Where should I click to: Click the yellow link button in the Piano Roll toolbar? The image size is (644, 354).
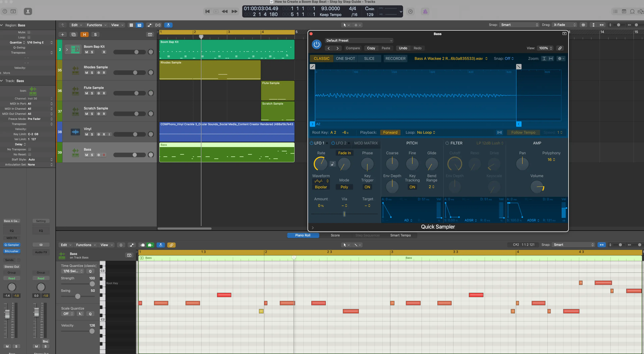171,245
